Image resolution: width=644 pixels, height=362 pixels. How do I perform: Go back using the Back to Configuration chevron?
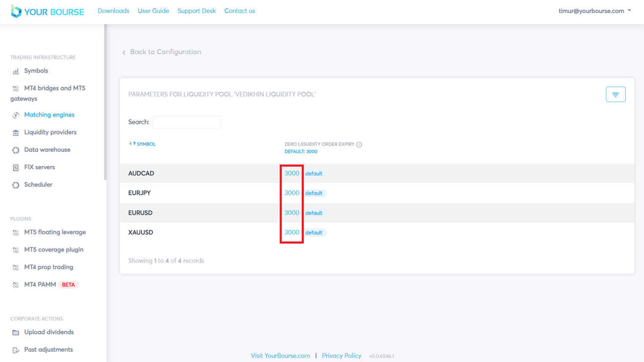point(124,52)
